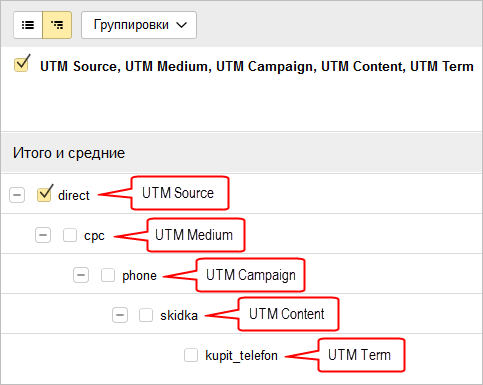This screenshot has height=385, width=483.
Task: Collapse the cpc tree node
Action: point(43,235)
